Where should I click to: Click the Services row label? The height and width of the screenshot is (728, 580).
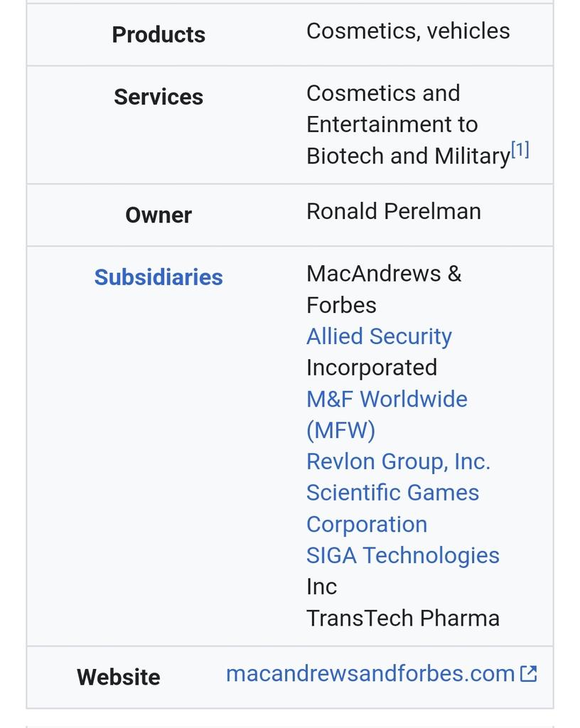(x=159, y=97)
